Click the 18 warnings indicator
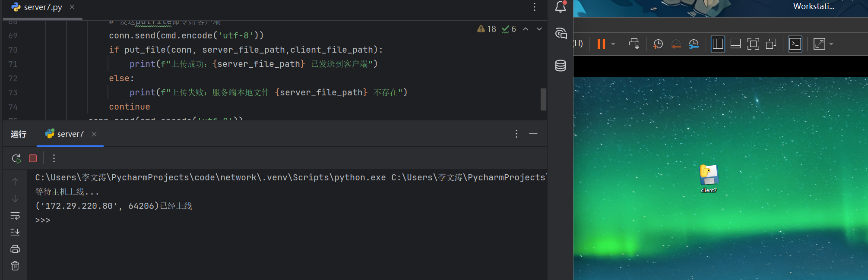 point(487,29)
